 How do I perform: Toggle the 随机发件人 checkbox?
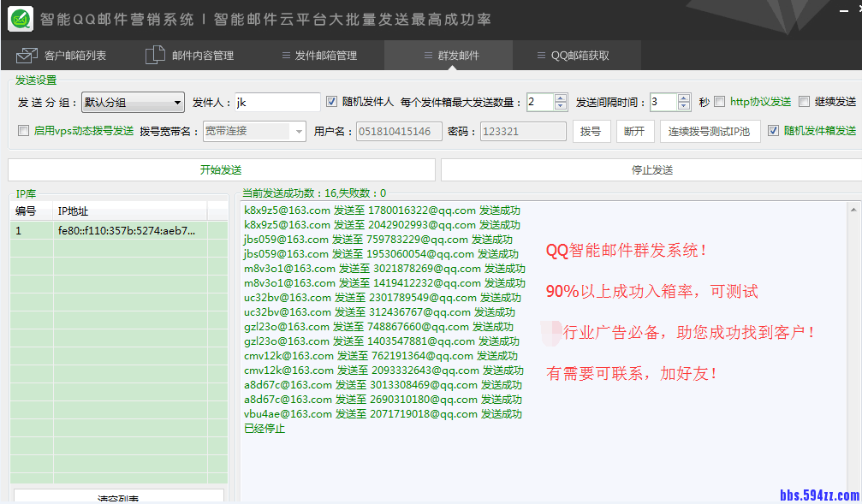(331, 102)
